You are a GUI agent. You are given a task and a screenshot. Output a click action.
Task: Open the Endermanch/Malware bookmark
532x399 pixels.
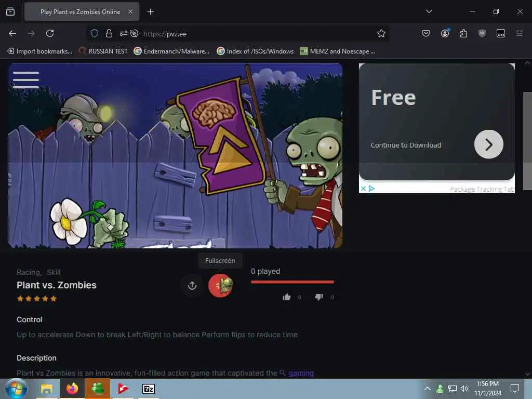tap(171, 51)
